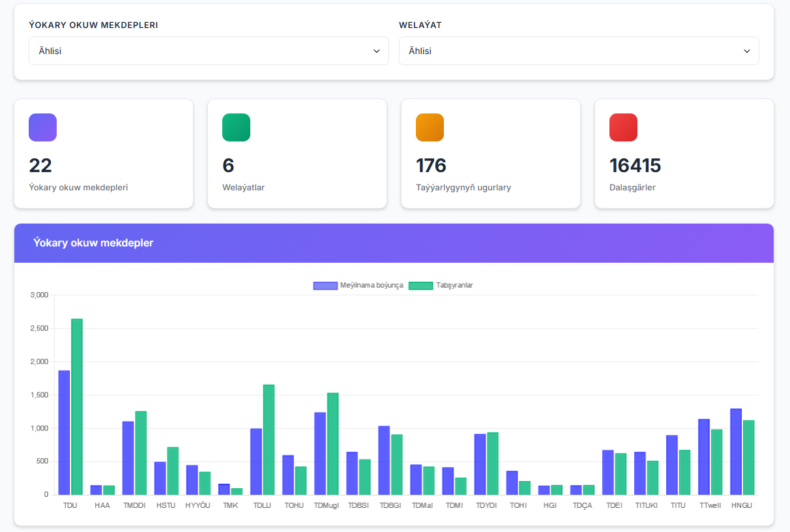Image resolution: width=790 pixels, height=532 pixels.
Task: Click the blue bar for TTweII
Action: (704, 456)
